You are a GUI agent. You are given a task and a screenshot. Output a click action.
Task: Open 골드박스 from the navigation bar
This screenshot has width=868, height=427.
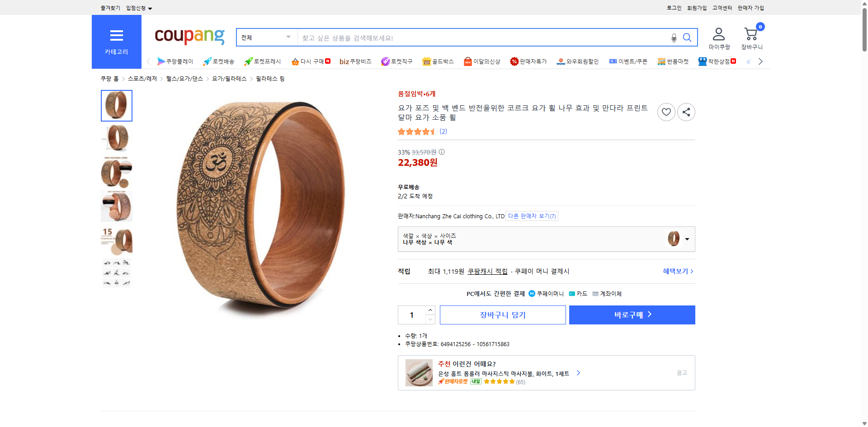438,61
